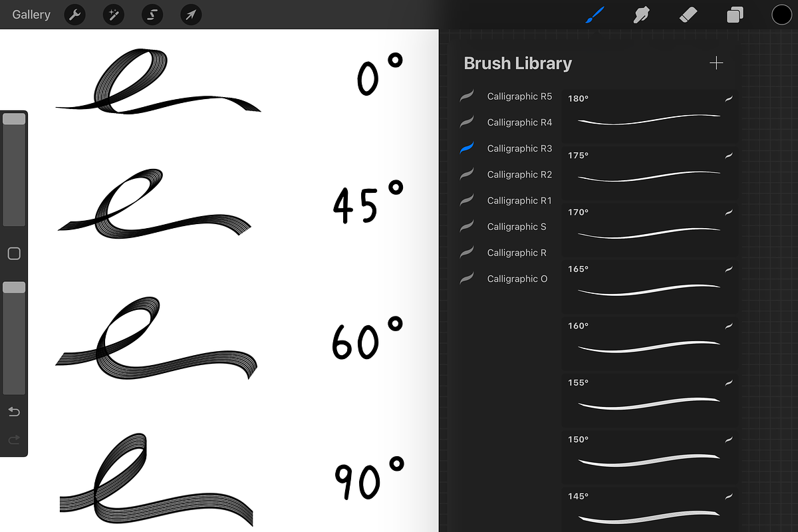
Task: Select the Calligraphic R4 brush set
Action: 506,122
